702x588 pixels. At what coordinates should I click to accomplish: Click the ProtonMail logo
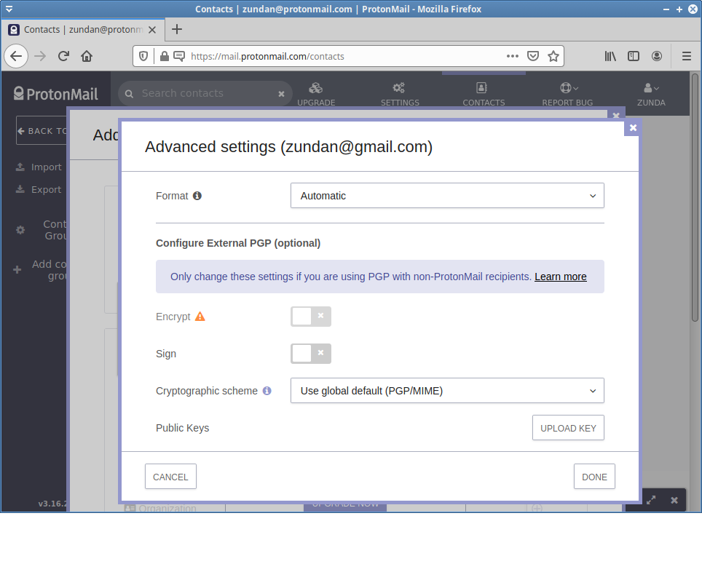click(x=56, y=94)
